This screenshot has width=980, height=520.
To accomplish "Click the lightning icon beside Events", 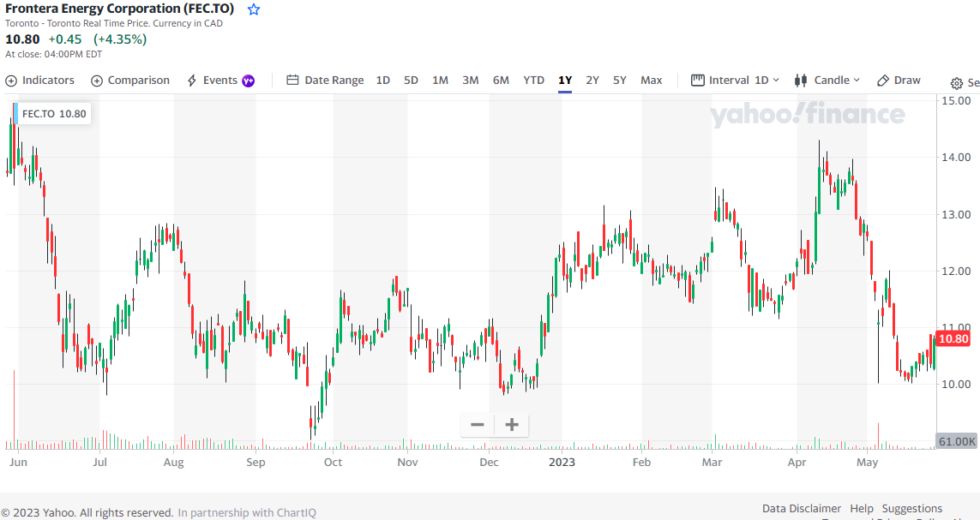I will [192, 81].
